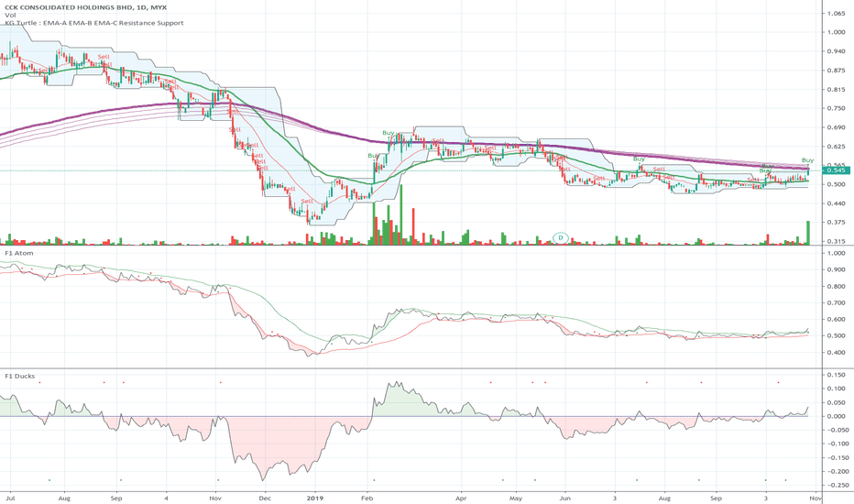Viewport: 854px width, 504px height.
Task: Click the 0.900 label on the F1 Atom scale
Action: pos(836,269)
